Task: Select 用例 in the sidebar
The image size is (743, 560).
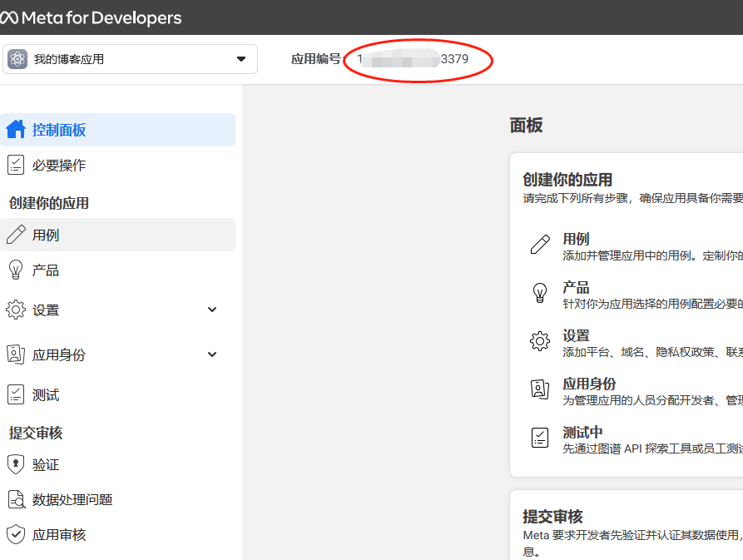Action: pyautogui.click(x=117, y=235)
